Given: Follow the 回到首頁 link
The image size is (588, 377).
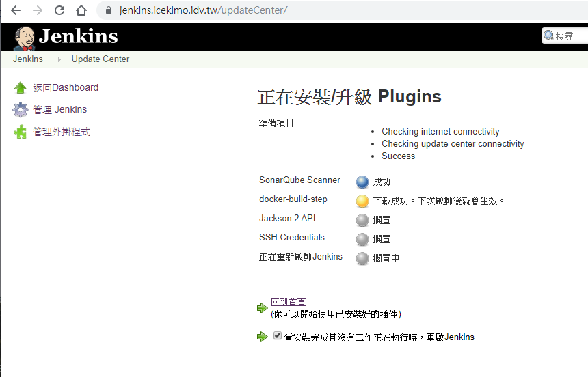Looking at the screenshot, I should 289,302.
